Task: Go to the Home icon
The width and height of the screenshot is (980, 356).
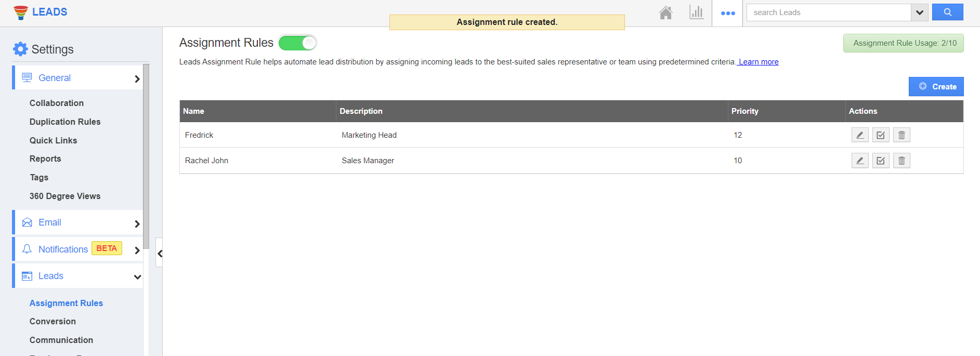Action: (x=666, y=12)
